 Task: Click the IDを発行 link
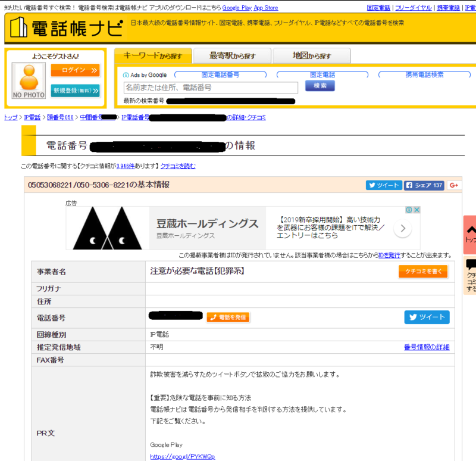(x=389, y=256)
